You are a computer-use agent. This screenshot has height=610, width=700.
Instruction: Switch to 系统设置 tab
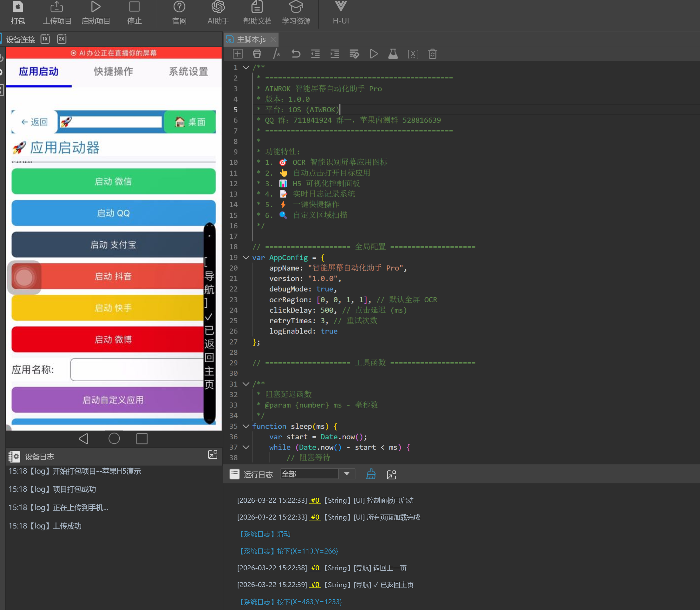point(188,71)
